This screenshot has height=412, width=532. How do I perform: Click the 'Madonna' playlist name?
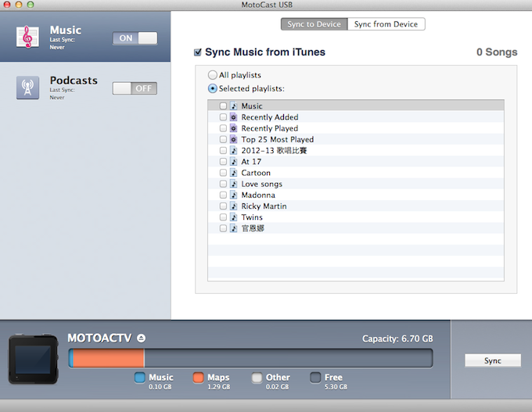pyautogui.click(x=258, y=195)
